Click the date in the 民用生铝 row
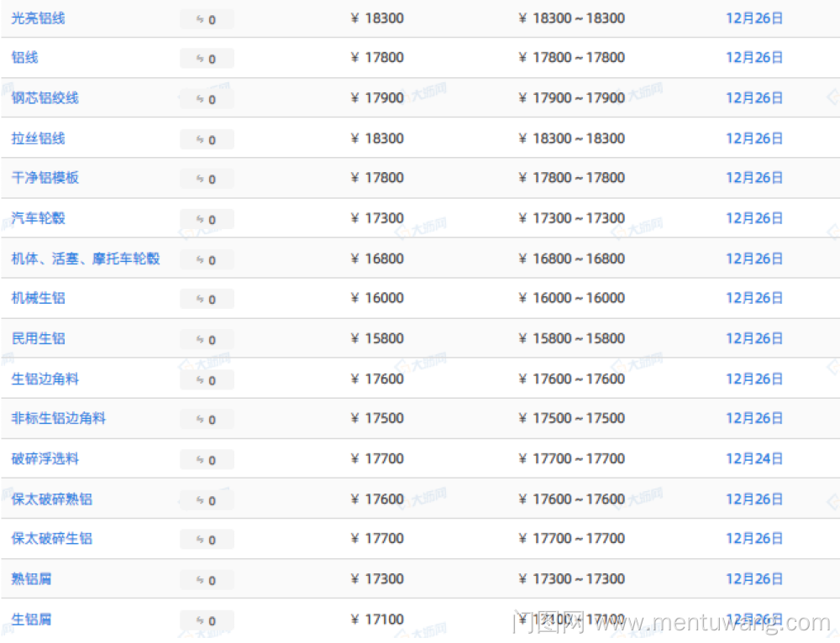The image size is (840, 643). tap(753, 339)
